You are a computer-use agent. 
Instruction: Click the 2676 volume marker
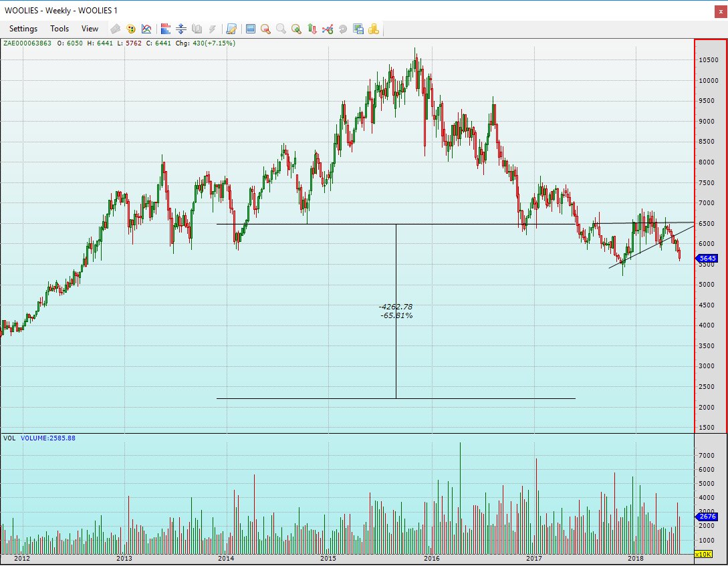[x=707, y=517]
